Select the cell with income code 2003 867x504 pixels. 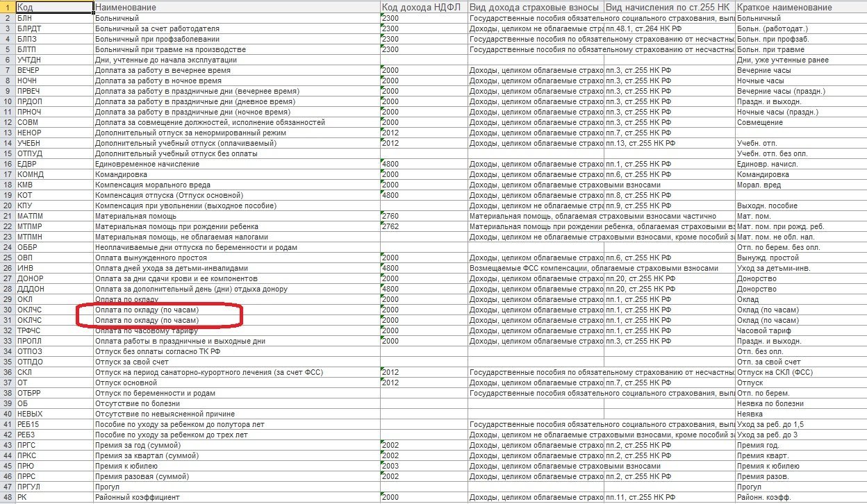(x=423, y=466)
